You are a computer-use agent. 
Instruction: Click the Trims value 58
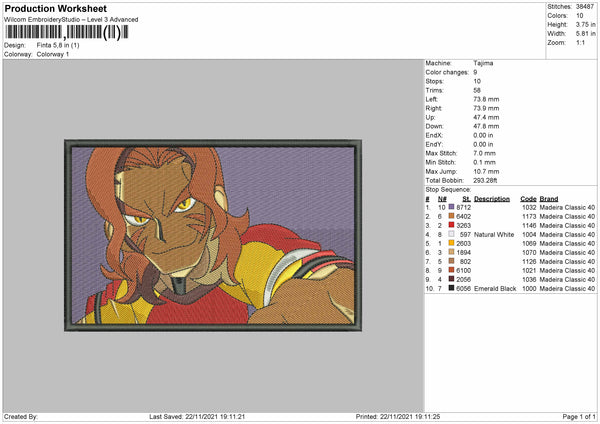477,90
